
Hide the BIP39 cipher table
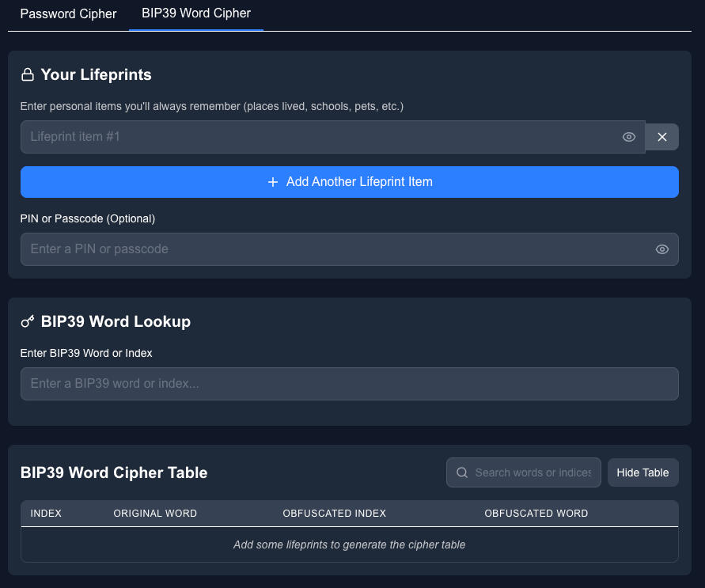tap(642, 472)
